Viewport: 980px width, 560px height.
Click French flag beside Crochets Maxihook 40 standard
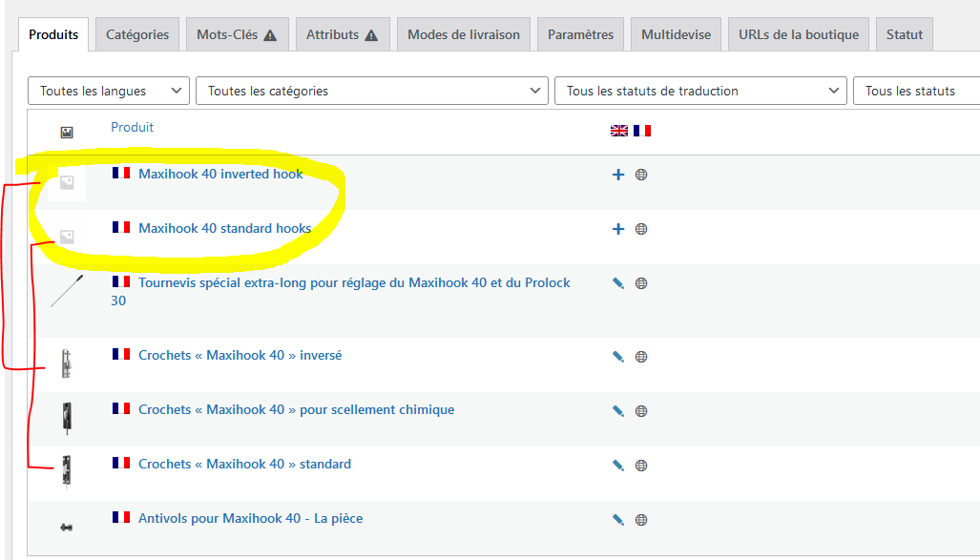coord(121,463)
